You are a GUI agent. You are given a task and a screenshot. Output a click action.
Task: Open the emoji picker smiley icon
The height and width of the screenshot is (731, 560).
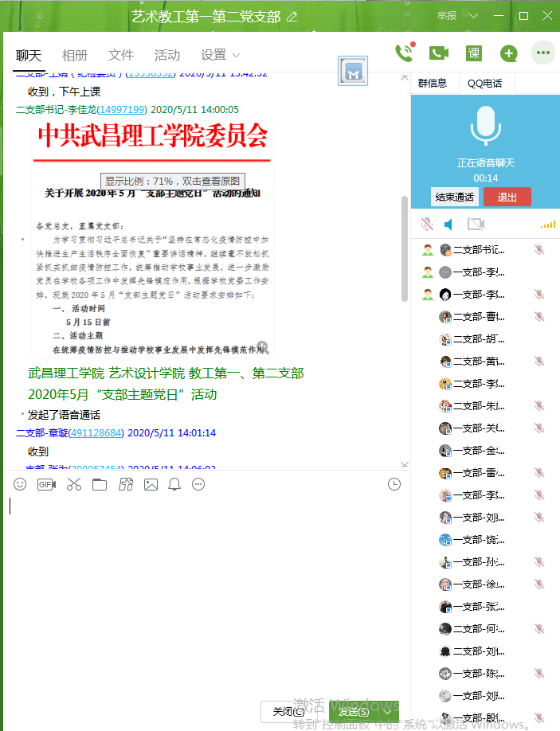tap(20, 484)
